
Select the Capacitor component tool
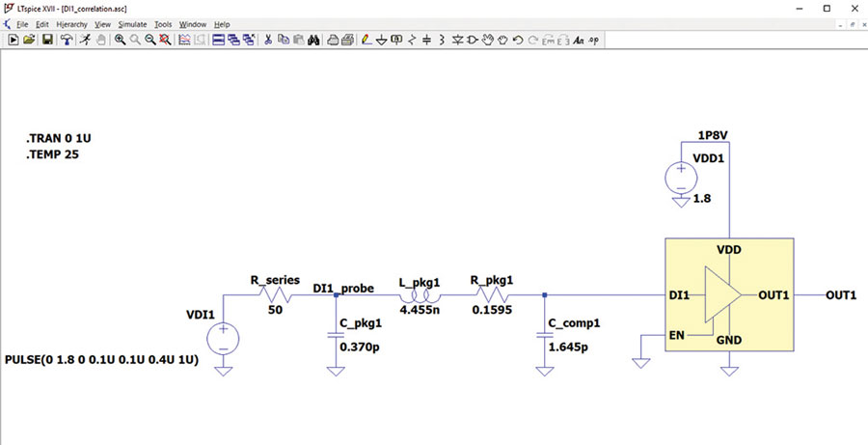(x=426, y=40)
